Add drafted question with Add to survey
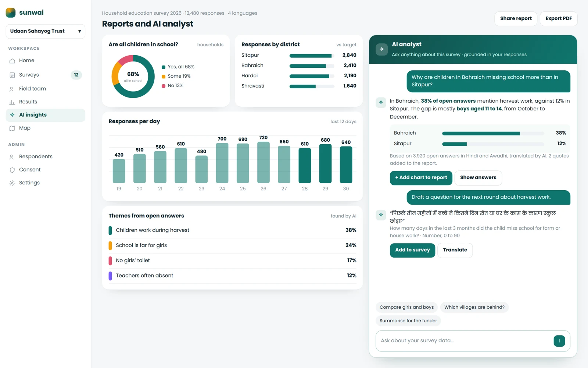 tap(412, 250)
